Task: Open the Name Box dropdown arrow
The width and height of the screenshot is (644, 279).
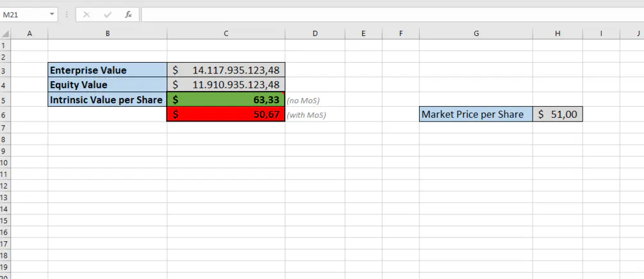Action: [x=52, y=15]
